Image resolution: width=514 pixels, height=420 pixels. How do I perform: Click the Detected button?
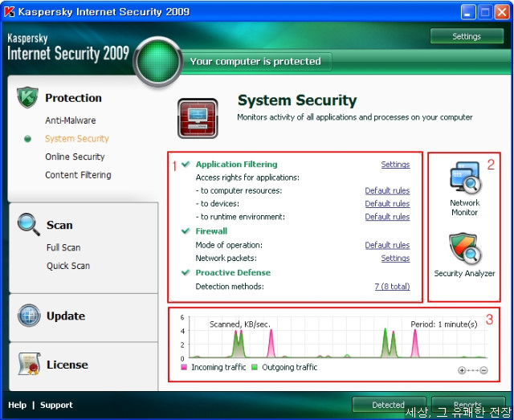tap(389, 405)
